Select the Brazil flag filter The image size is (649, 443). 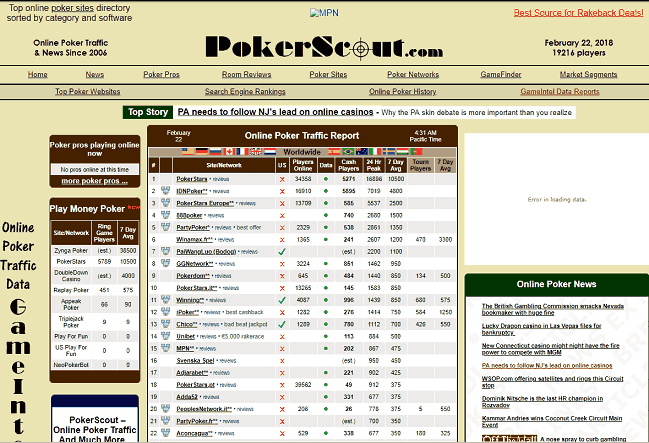pos(348,152)
